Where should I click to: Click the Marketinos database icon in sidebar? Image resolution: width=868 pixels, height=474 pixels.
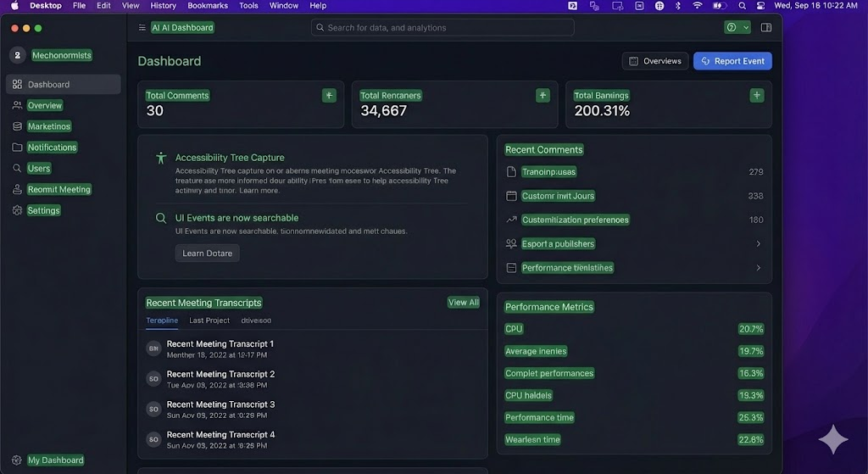17,126
